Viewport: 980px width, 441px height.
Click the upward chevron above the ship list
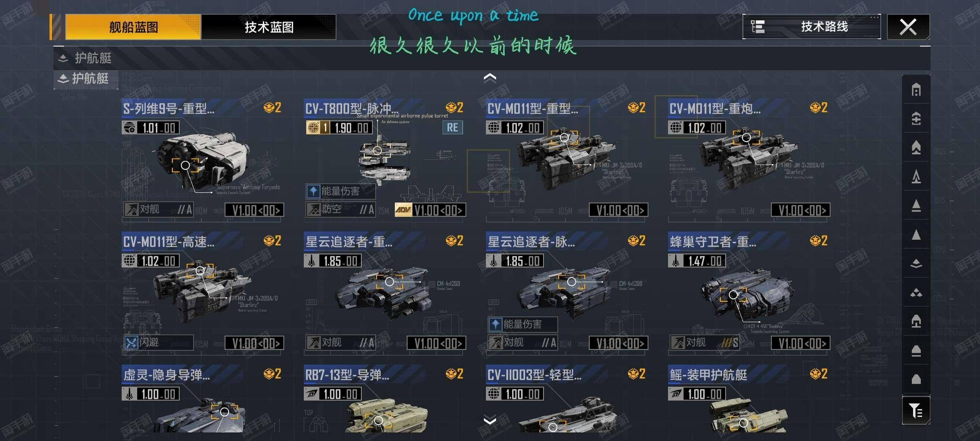pyautogui.click(x=490, y=78)
